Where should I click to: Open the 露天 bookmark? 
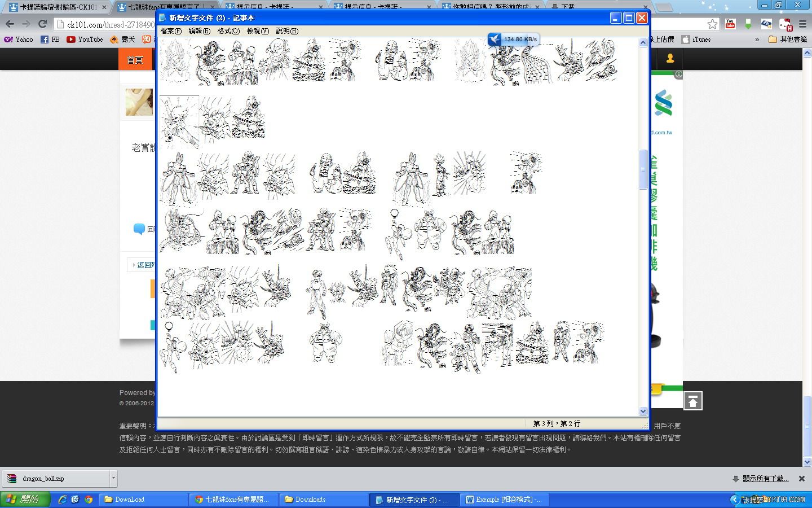122,40
